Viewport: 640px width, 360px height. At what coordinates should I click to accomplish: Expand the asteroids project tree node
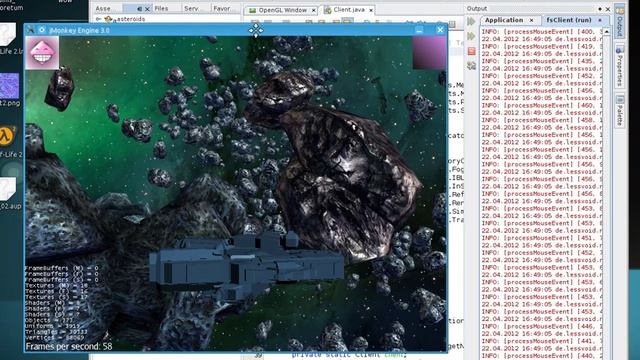pyautogui.click(x=98, y=19)
